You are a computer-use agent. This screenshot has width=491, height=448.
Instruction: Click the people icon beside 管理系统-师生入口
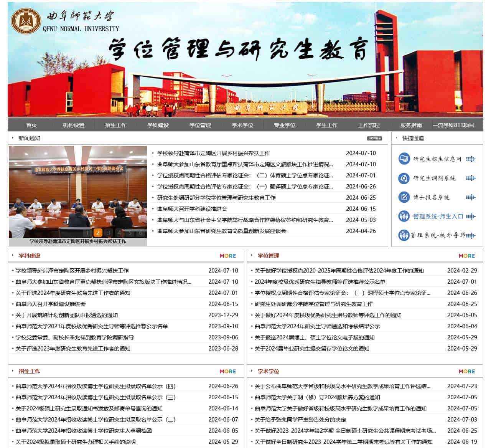[x=404, y=216]
